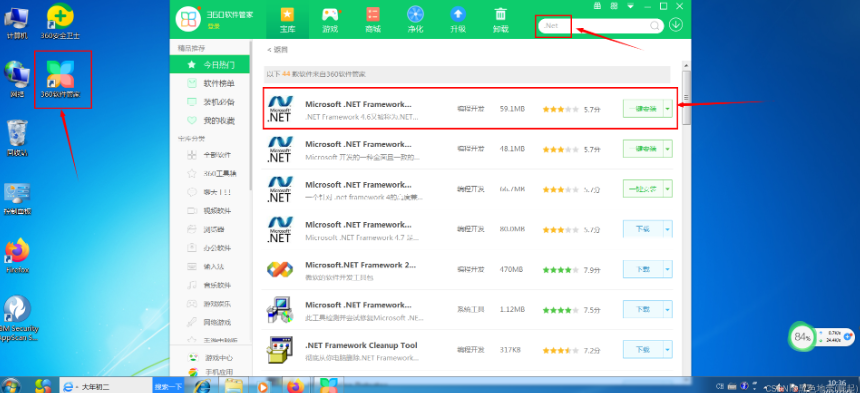Click the 登录 login link under the title
Screen dimensions: 860x393
213,26
